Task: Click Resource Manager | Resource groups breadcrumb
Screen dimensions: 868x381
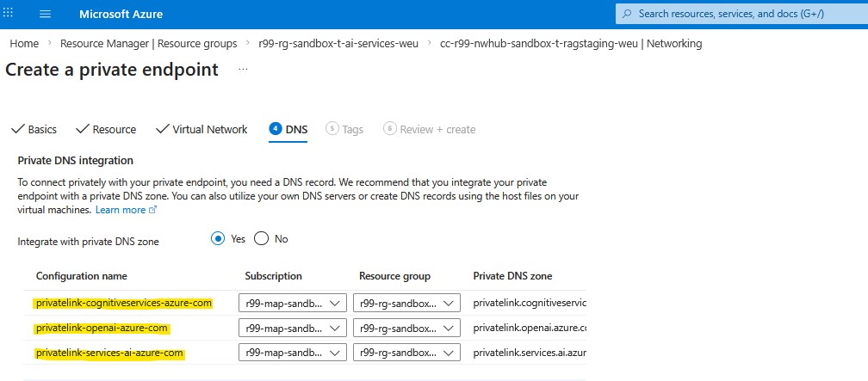Action: pyautogui.click(x=148, y=43)
